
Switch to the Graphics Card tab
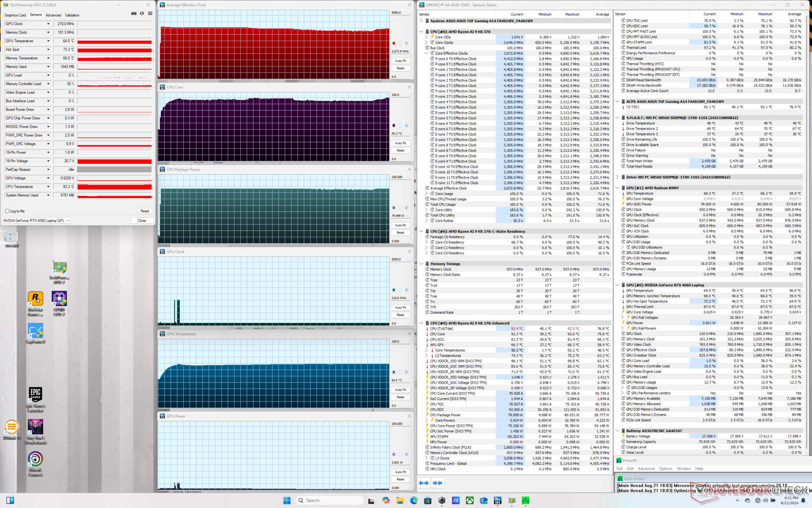pos(15,15)
